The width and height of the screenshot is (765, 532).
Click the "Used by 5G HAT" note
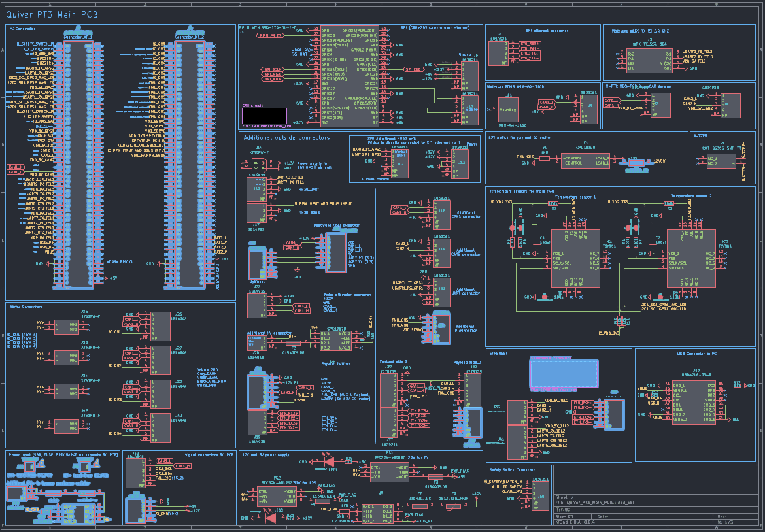pyautogui.click(x=301, y=52)
